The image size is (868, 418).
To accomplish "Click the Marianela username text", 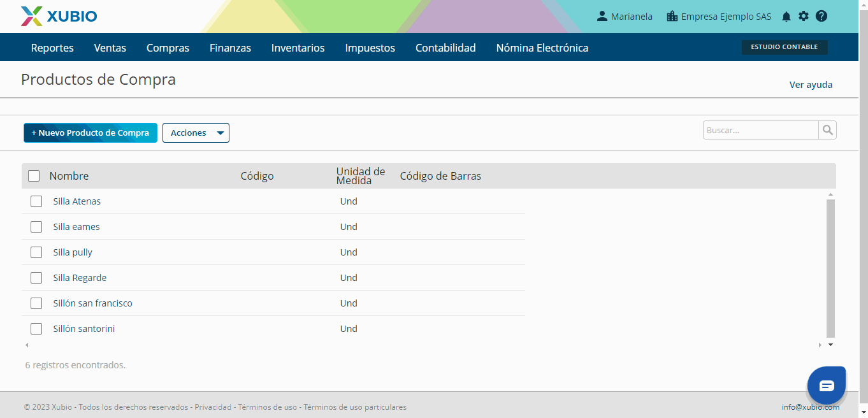I will pyautogui.click(x=632, y=17).
